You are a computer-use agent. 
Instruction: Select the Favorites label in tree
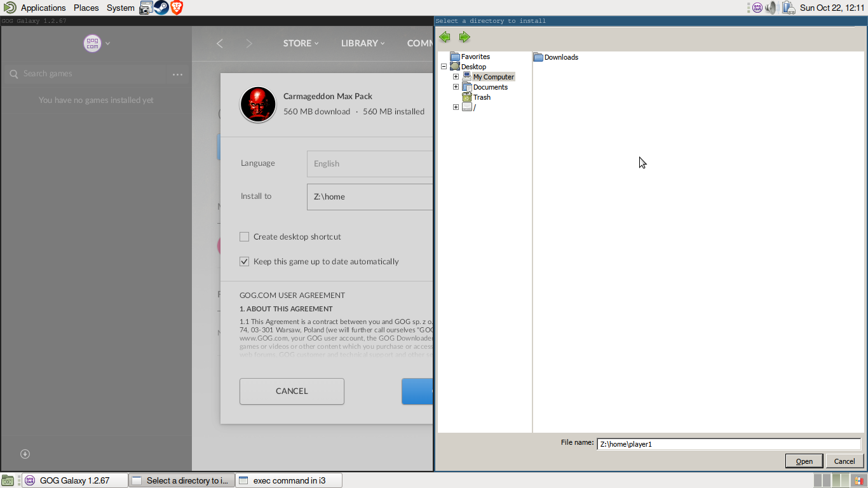click(475, 57)
